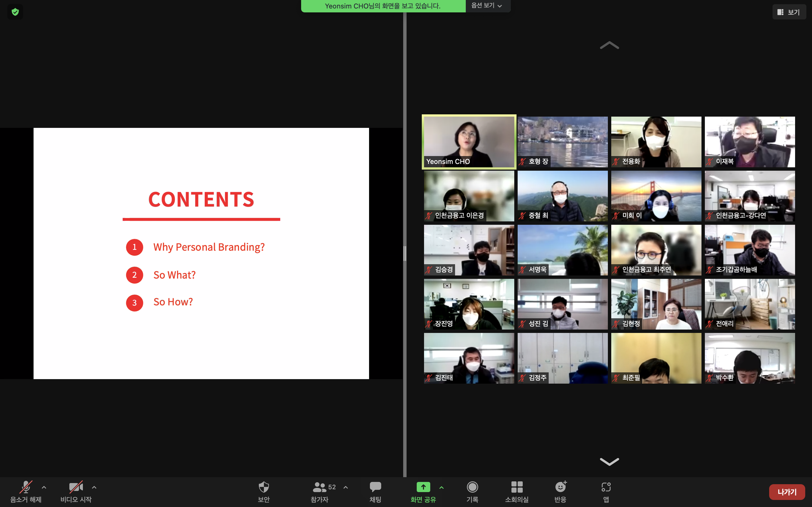Expand video options arrow beside camera
Screen dimensions: 812x507
pos(94,488)
